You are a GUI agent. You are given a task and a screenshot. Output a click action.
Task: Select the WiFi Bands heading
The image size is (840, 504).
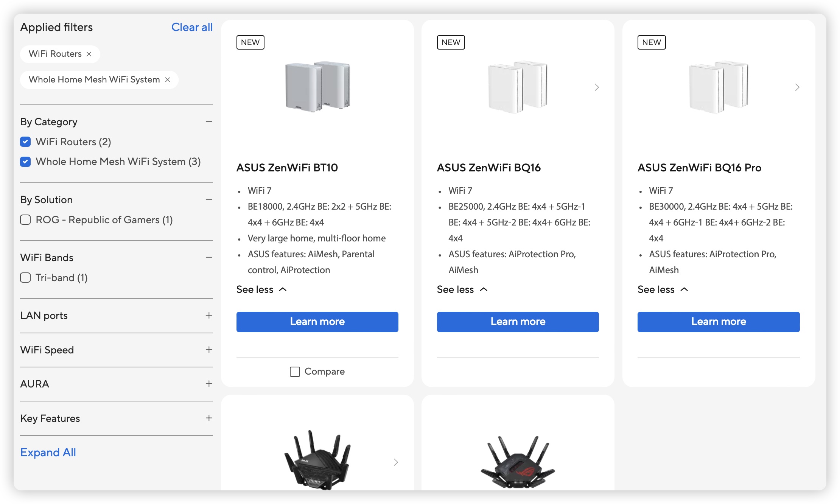click(x=47, y=258)
